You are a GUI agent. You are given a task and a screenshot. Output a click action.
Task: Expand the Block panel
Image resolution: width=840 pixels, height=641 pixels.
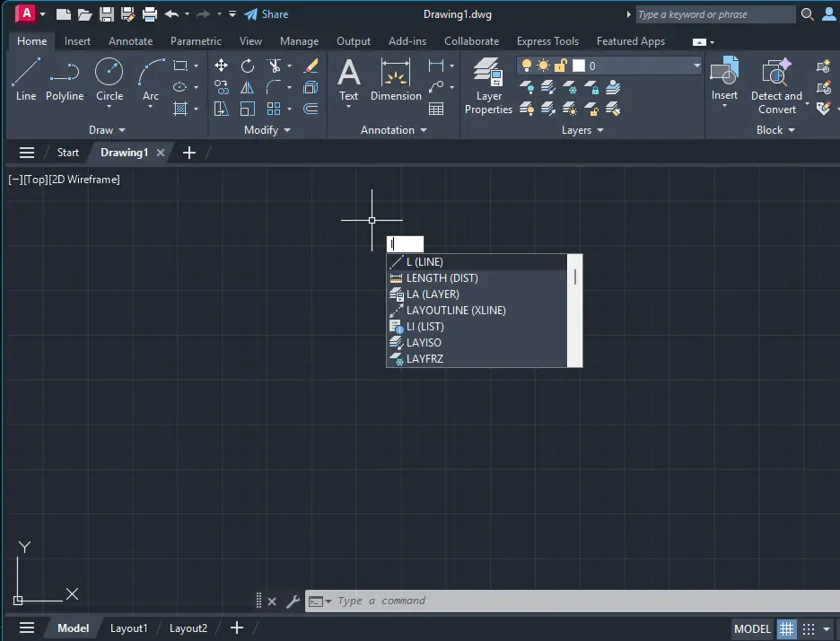(775, 130)
